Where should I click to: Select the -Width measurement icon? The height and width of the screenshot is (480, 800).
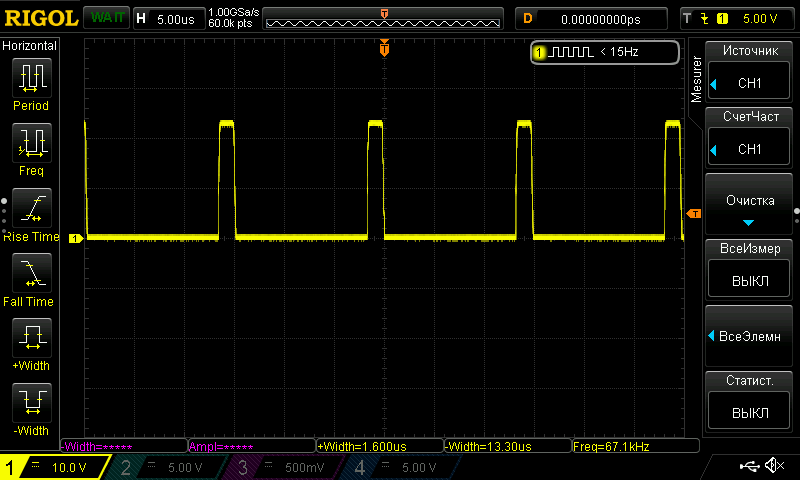point(31,403)
